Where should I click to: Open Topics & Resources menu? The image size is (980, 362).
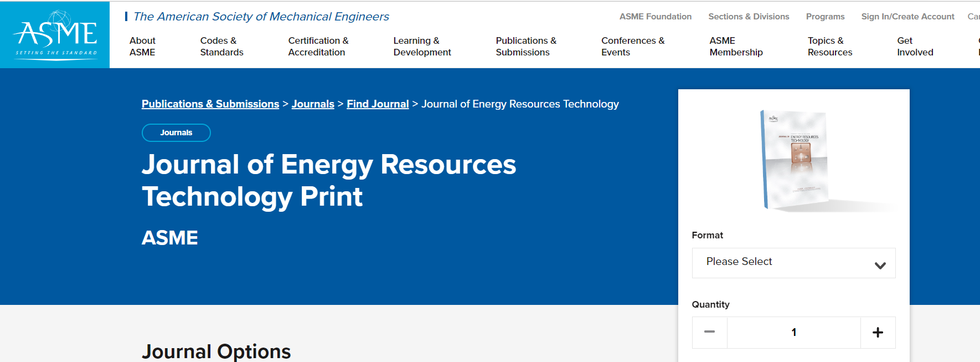tap(829, 47)
